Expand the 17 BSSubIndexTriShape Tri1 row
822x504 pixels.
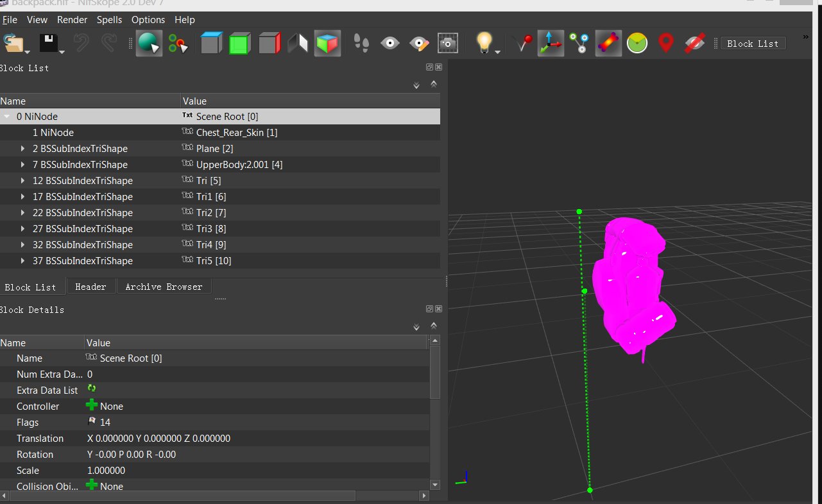23,197
